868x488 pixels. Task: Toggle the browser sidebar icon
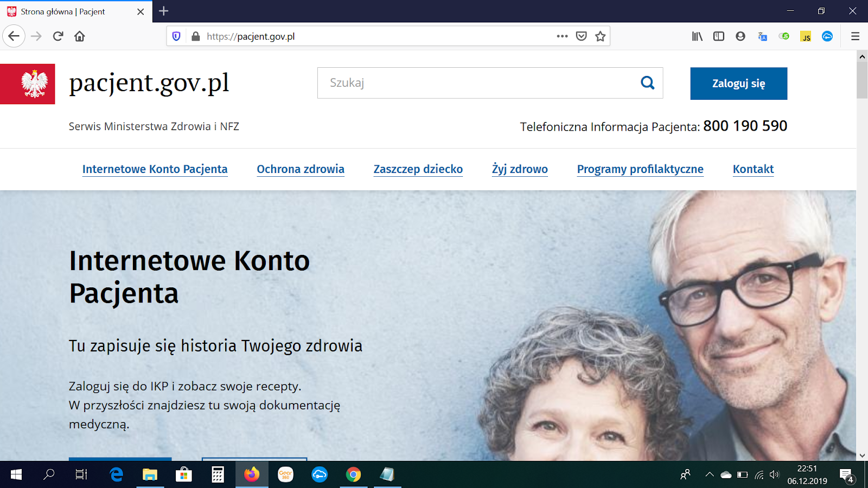coord(719,36)
